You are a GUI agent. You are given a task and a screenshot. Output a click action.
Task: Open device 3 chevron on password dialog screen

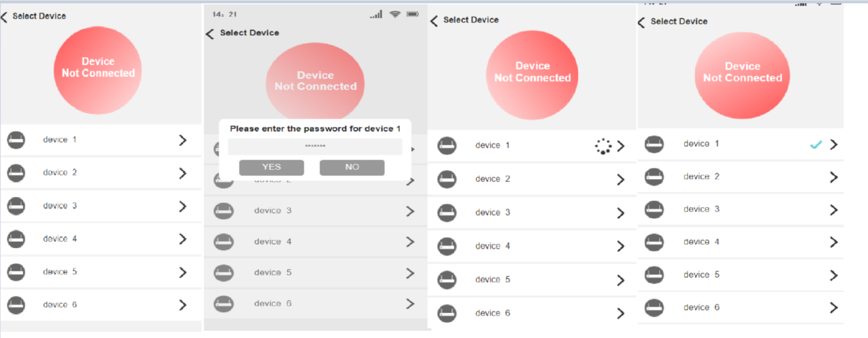pos(410,211)
